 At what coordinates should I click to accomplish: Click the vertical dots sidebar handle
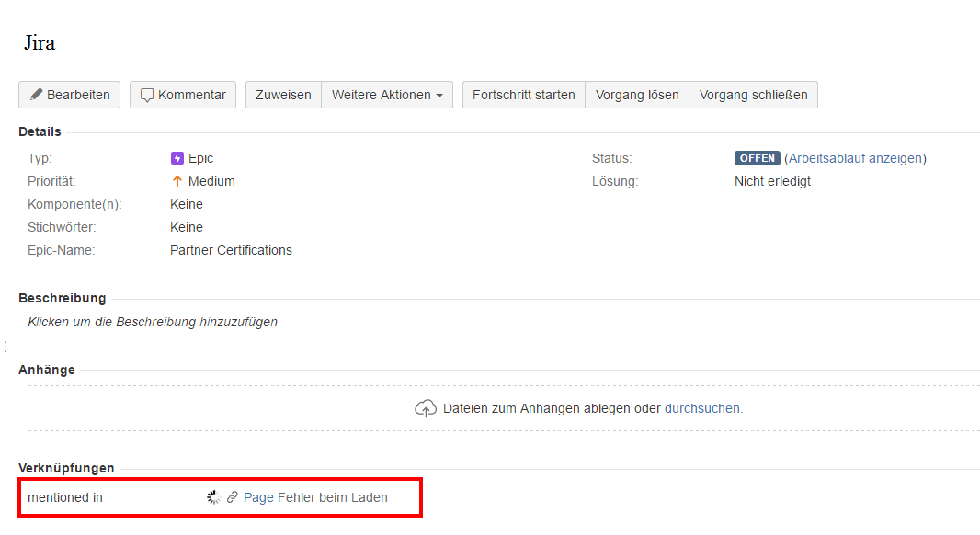pos(5,347)
